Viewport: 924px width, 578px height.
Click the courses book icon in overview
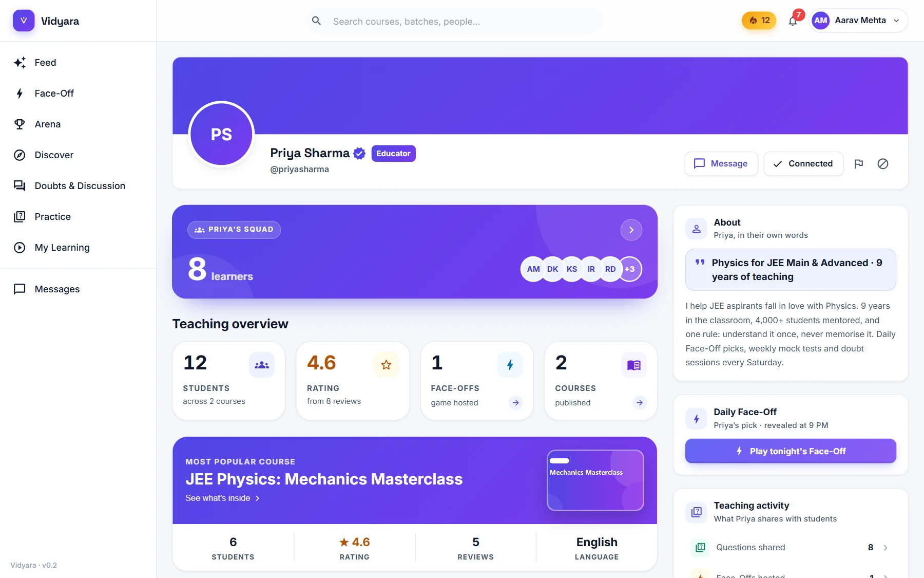click(634, 365)
